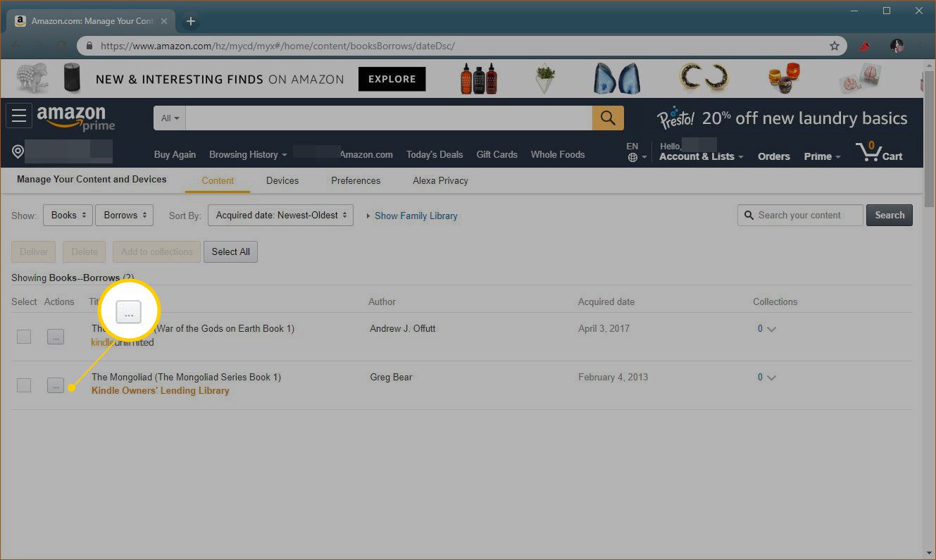The width and height of the screenshot is (936, 560).
Task: Click the red extension icon in Chrome toolbar
Action: [x=865, y=46]
